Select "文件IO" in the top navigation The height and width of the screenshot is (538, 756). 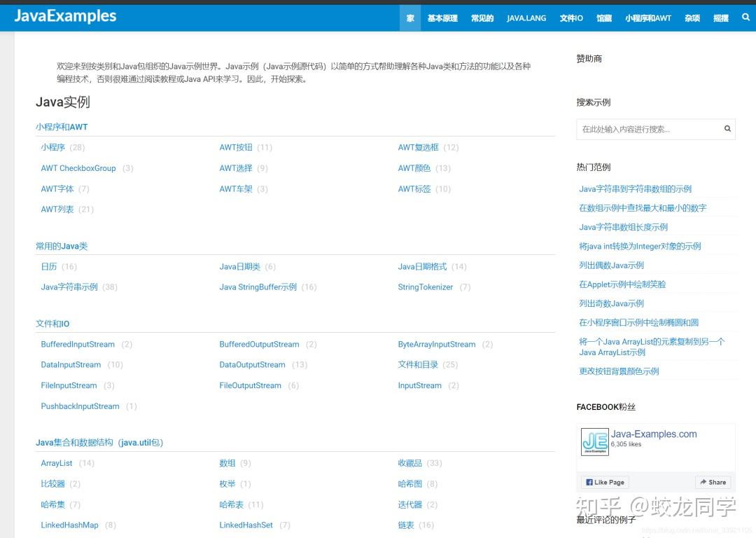pyautogui.click(x=570, y=18)
